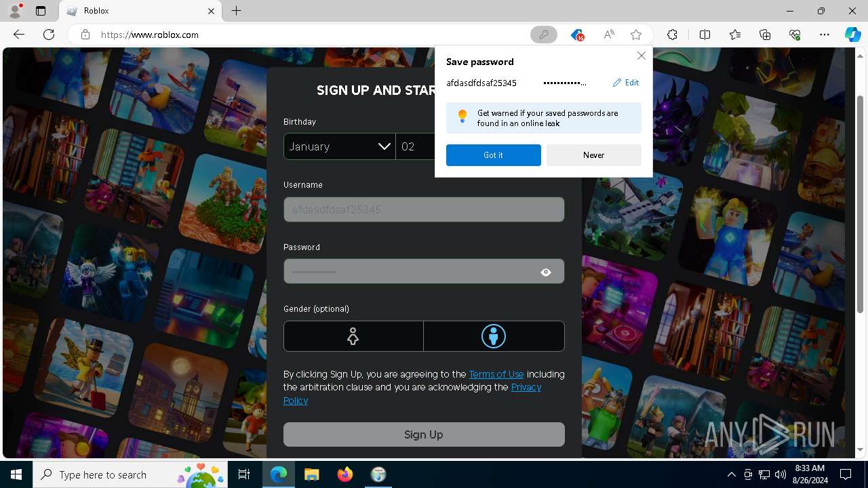Open the clock showing 8:33 AM
Viewport: 868px width, 488px height.
(x=810, y=474)
